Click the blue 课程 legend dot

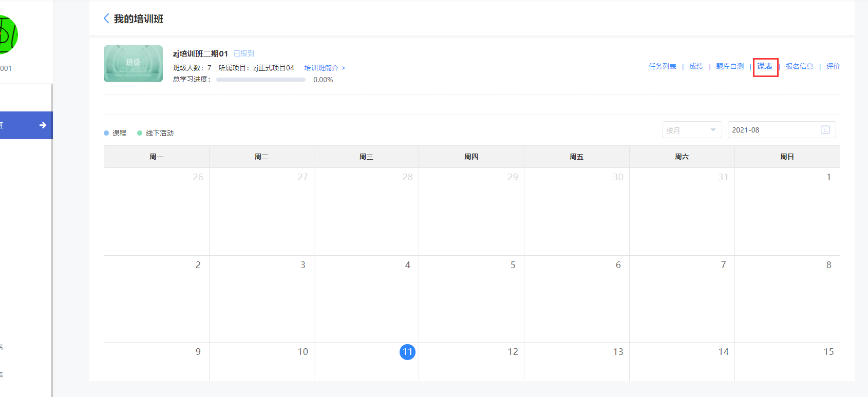pos(106,133)
